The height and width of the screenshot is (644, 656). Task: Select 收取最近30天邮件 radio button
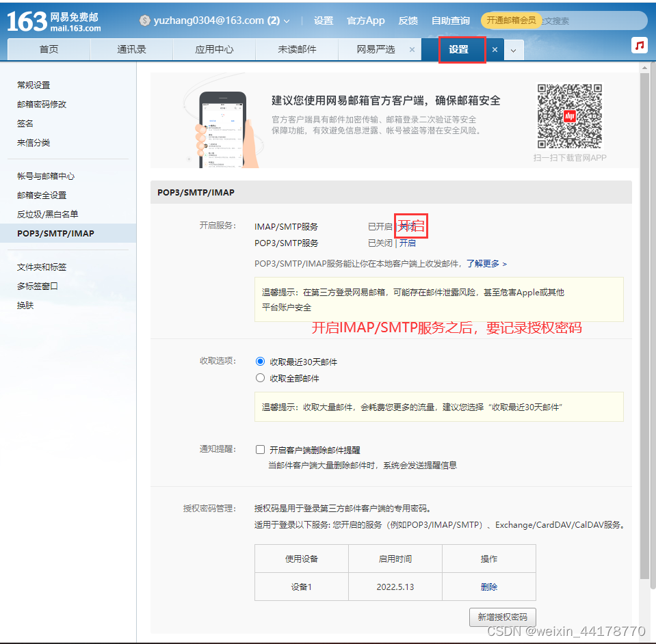click(260, 361)
